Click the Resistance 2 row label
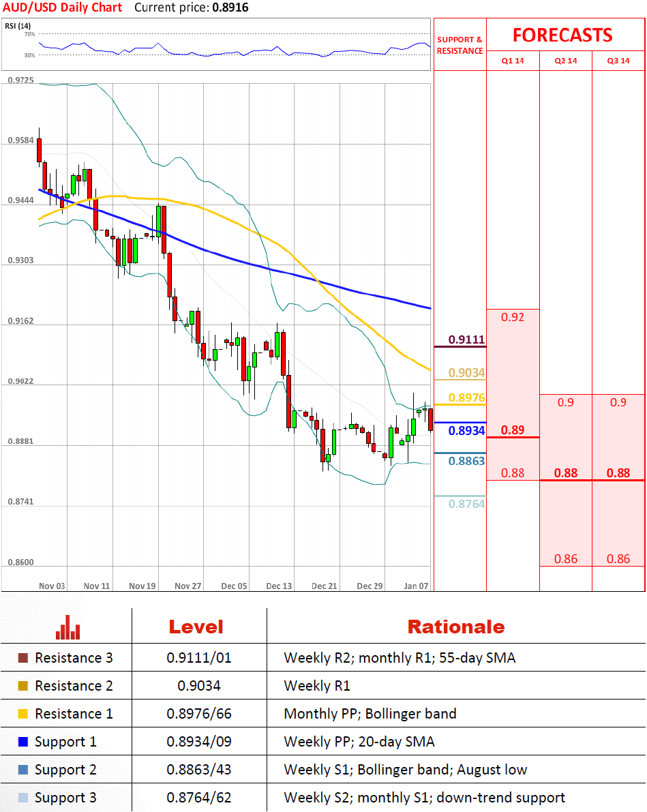647x812 pixels. tap(74, 686)
